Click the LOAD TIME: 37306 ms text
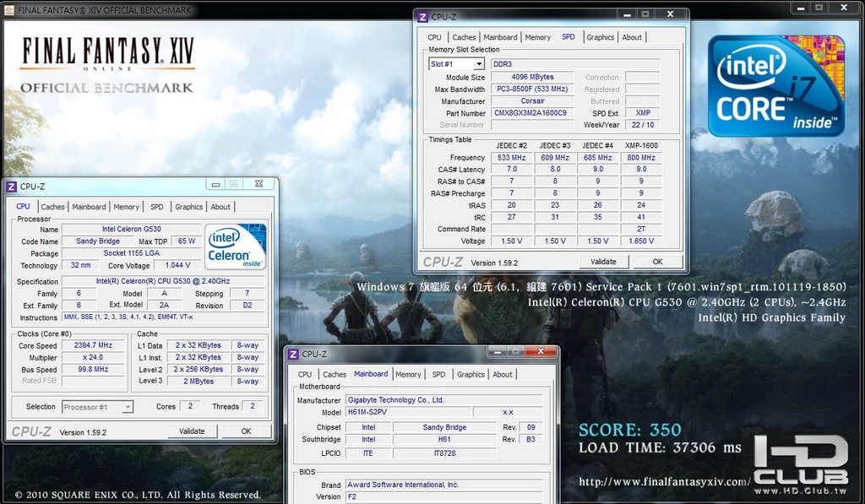The width and height of the screenshot is (865, 504). (x=660, y=447)
